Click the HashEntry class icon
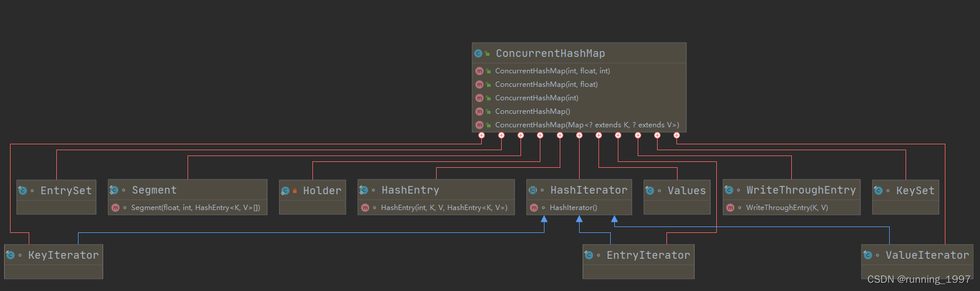This screenshot has height=291, width=980. coord(364,190)
